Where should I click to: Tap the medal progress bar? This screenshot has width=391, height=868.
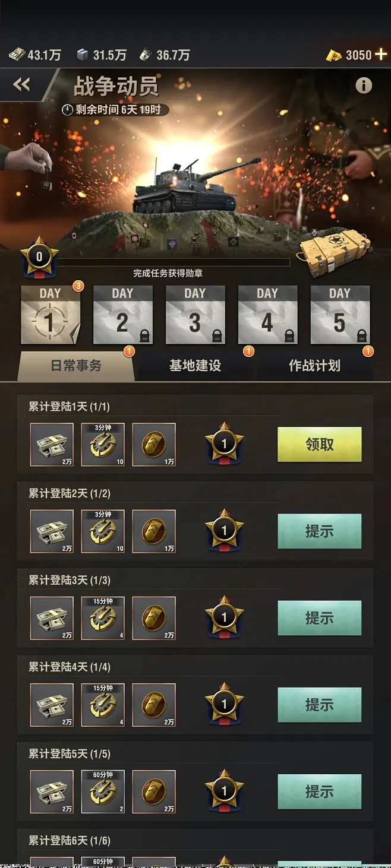coord(172,262)
